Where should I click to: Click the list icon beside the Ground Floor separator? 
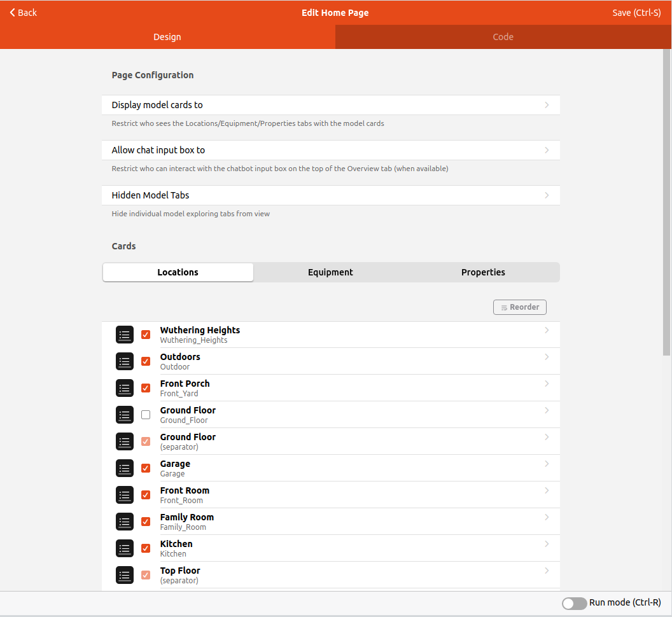pos(124,441)
